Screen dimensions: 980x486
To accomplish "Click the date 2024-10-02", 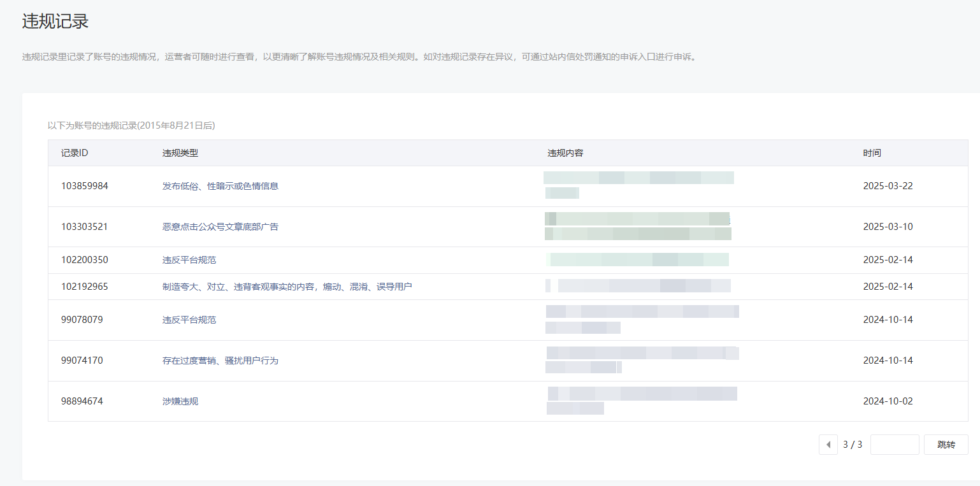I will (x=888, y=401).
